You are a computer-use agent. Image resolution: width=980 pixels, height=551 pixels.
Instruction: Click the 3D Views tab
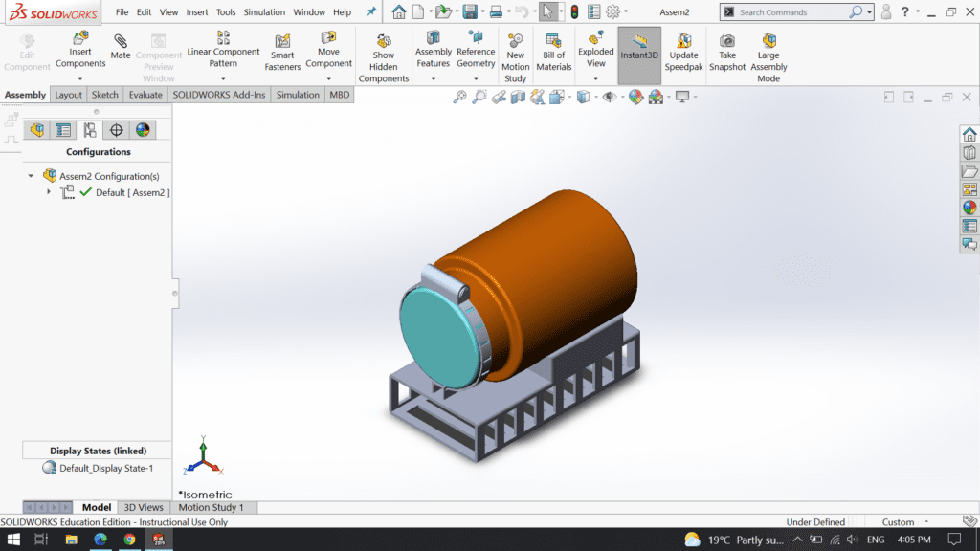pos(144,507)
